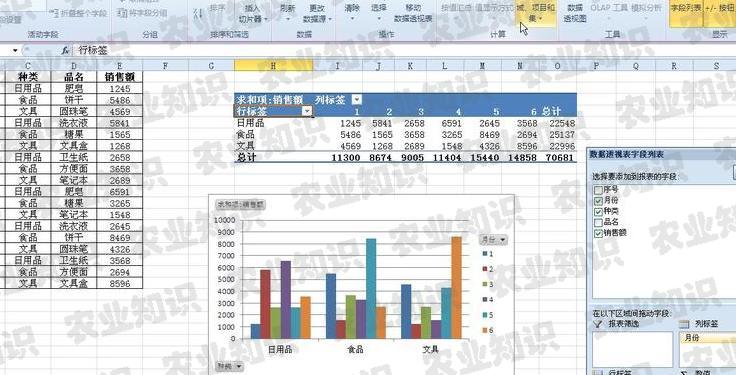The image size is (736, 375).
Task: Open the 数据透视图 (PivotChart) tool
Action: (x=575, y=13)
